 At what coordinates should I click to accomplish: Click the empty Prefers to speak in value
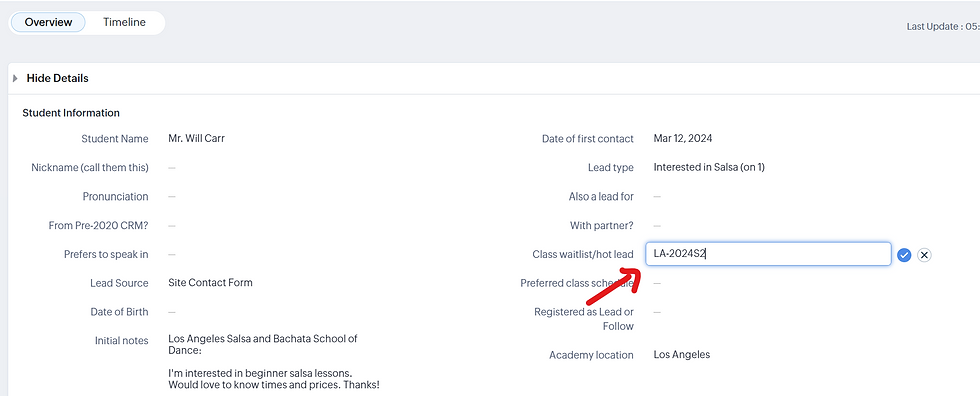pyautogui.click(x=172, y=254)
